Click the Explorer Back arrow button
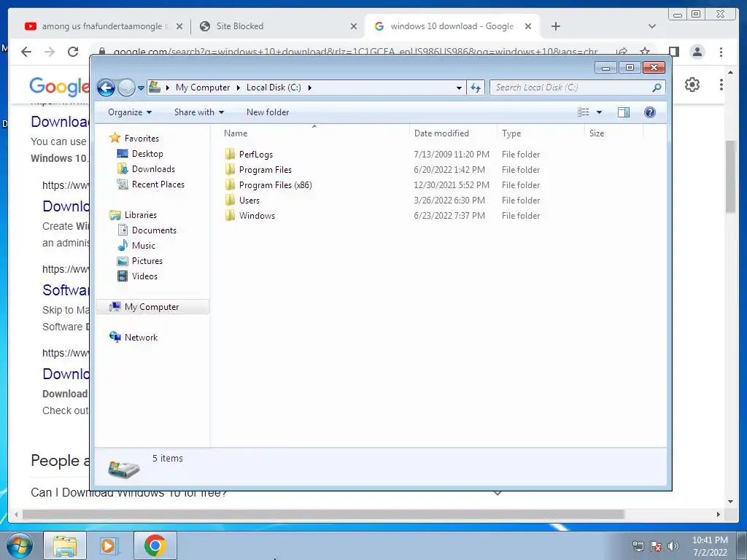 point(106,87)
